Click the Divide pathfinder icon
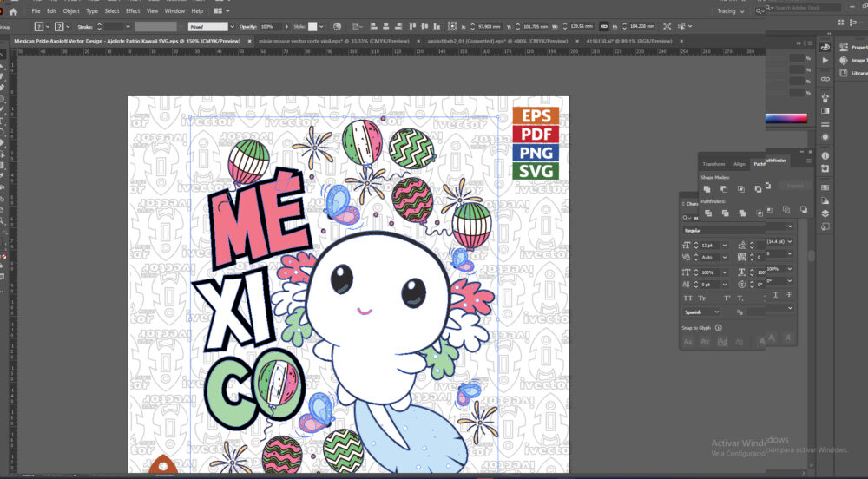The width and height of the screenshot is (868, 479). tap(708, 213)
